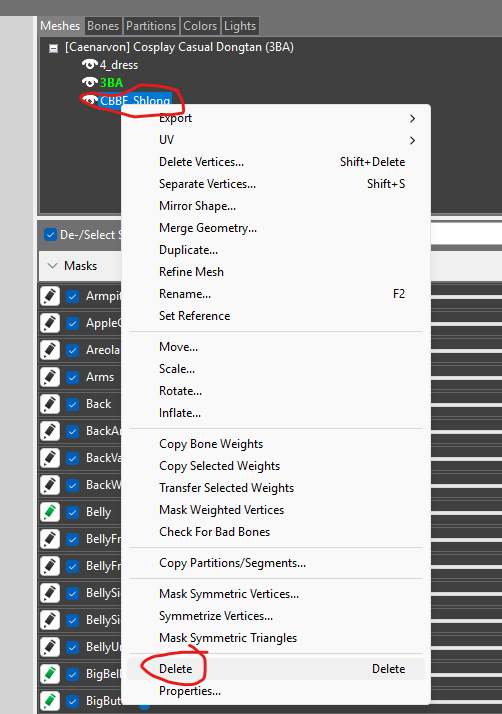Click the green pencil icon for BigBut
This screenshot has height=714, width=502.
point(50,700)
